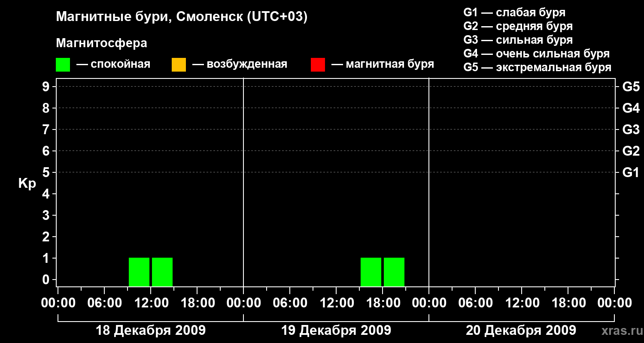Click the 'G4 — очень сильная буря' legend line
This screenshot has width=644, height=343.
537,54
